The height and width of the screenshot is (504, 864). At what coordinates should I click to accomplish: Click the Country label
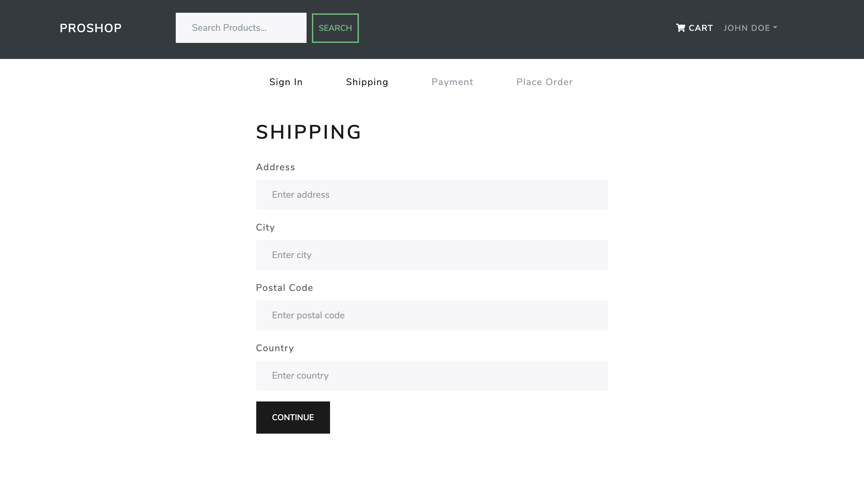point(275,348)
